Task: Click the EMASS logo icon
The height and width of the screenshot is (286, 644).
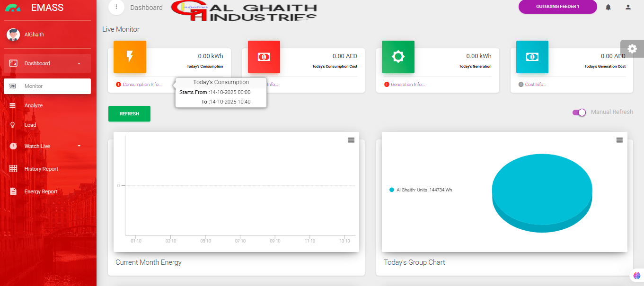Action: [x=13, y=8]
